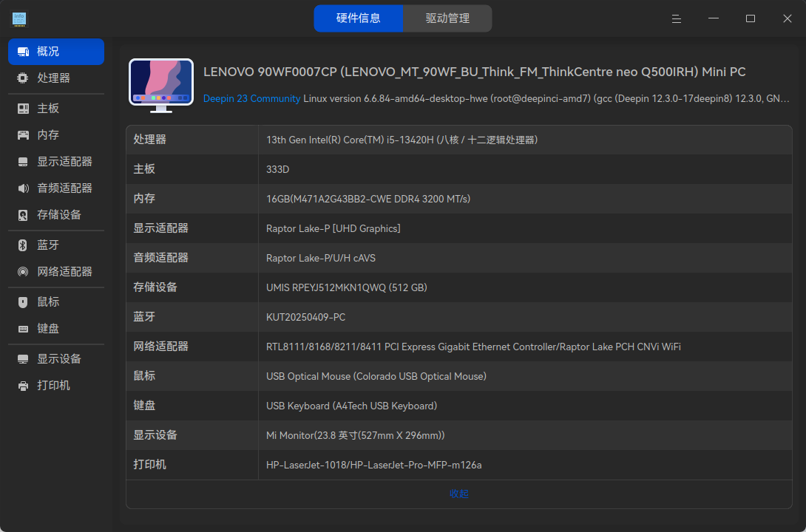
Task: Switch to the 硬件信息 tab
Action: (359, 18)
